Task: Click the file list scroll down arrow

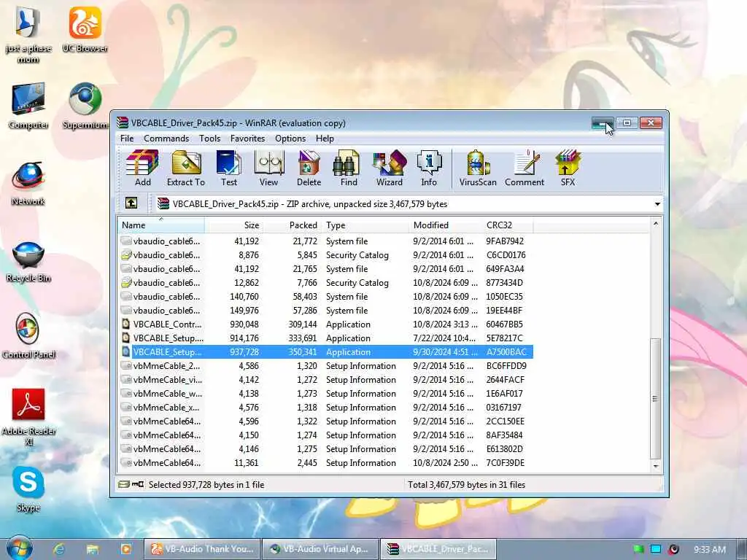Action: coord(656,466)
